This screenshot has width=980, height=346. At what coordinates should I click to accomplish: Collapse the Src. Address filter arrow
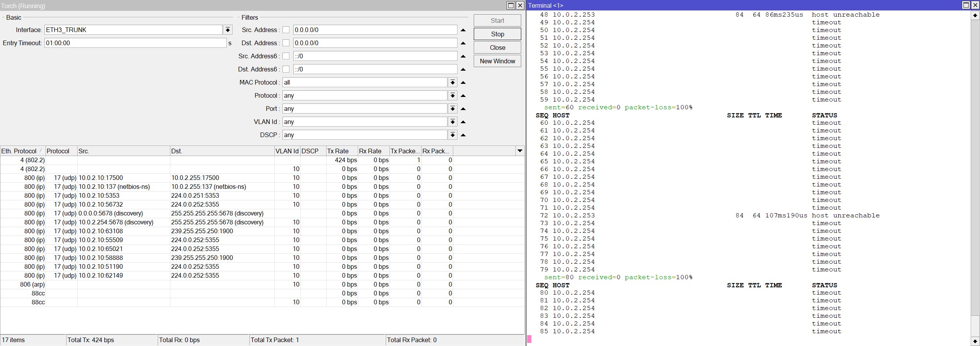coord(463,30)
